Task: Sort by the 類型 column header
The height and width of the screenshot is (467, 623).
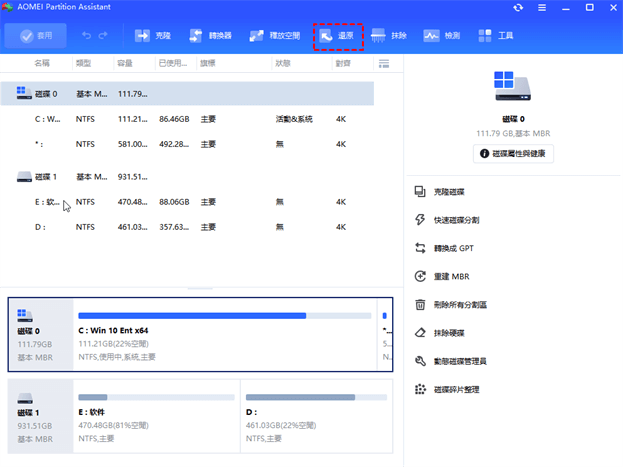Action: click(83, 63)
